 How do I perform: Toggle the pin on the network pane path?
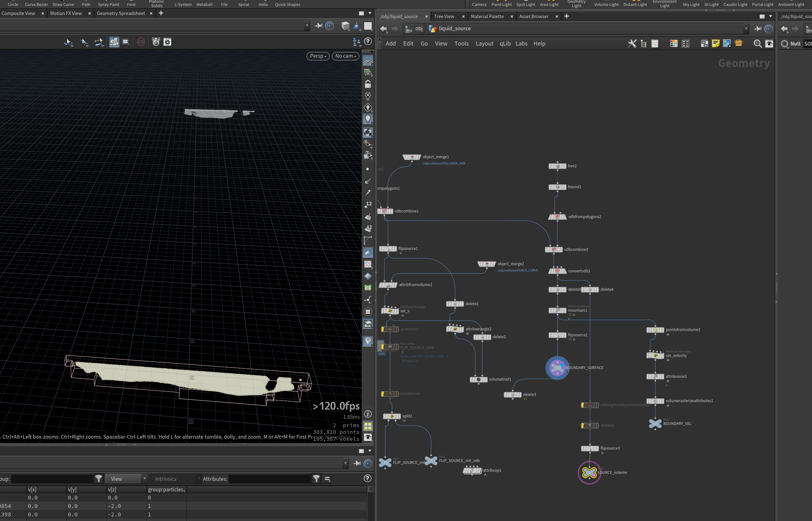click(757, 29)
